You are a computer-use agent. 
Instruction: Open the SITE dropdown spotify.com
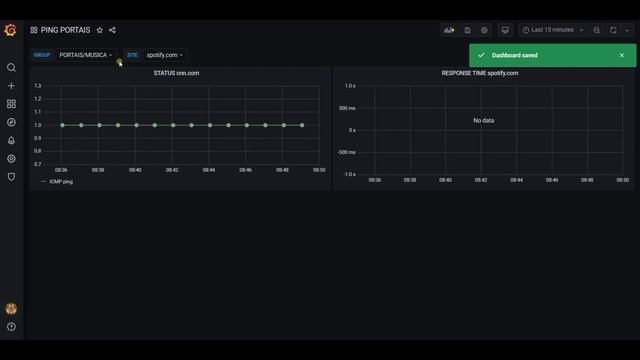164,55
